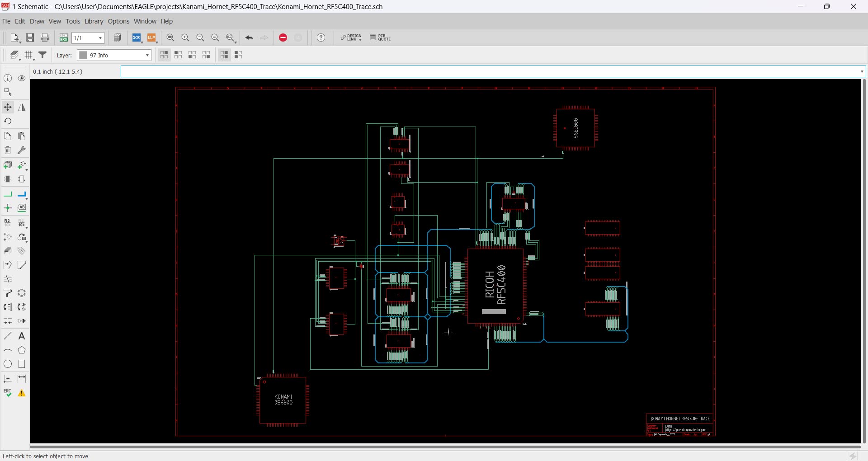Image resolution: width=868 pixels, height=461 pixels.
Task: Toggle the last grid-mode button in row
Action: pyautogui.click(x=238, y=55)
